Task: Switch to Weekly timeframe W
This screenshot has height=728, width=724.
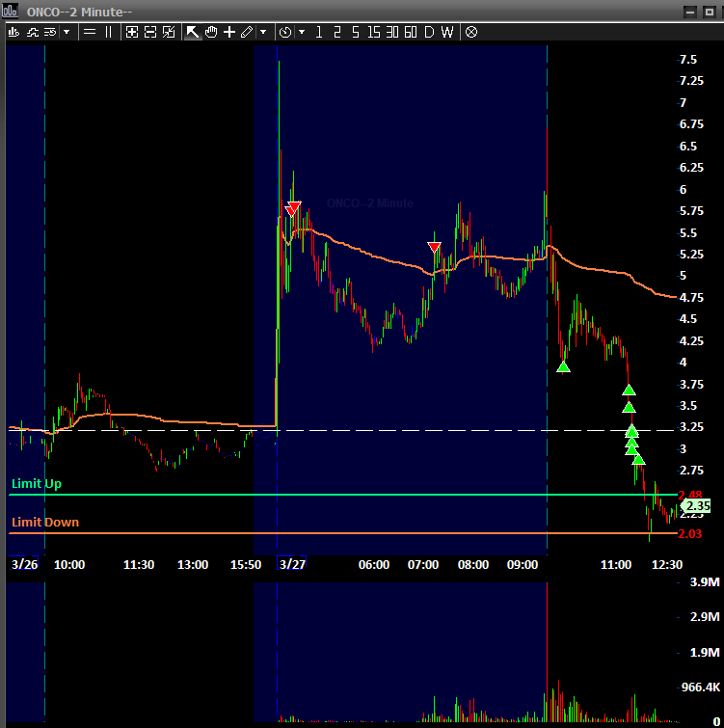Action: pos(447,32)
